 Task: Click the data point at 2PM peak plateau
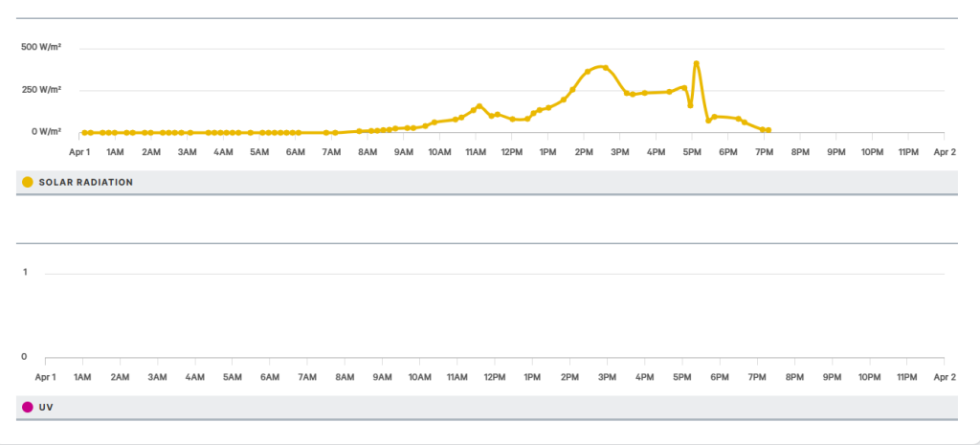(x=605, y=68)
